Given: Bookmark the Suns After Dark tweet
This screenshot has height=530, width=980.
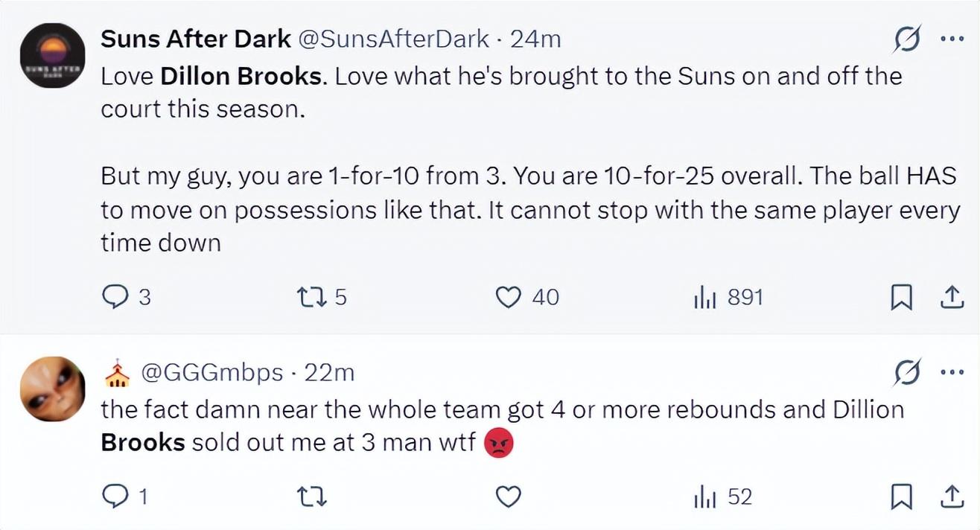Looking at the screenshot, I should [x=901, y=298].
